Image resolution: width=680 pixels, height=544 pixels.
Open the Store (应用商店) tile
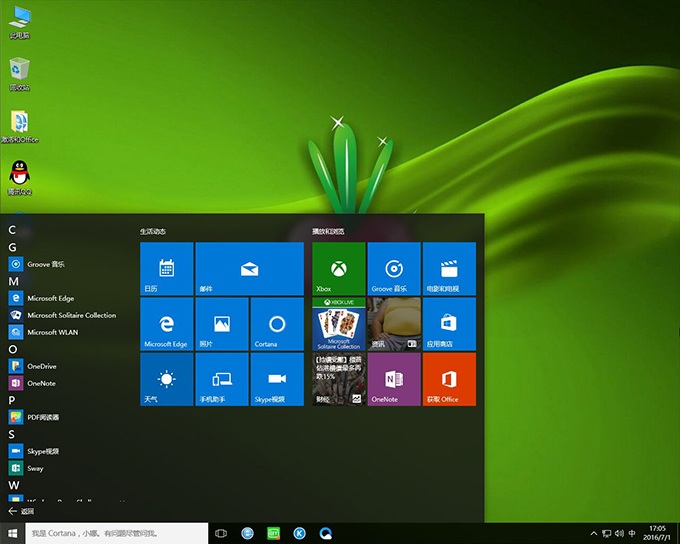click(449, 323)
